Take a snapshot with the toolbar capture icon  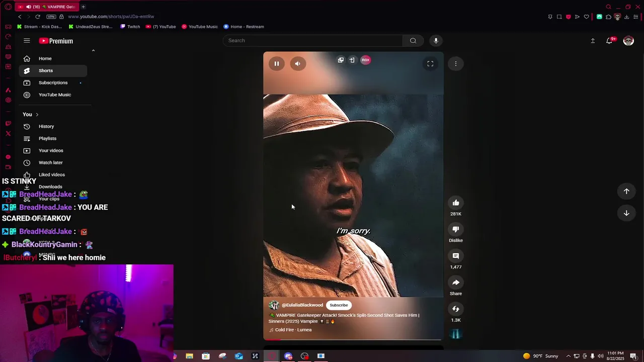pos(559,17)
